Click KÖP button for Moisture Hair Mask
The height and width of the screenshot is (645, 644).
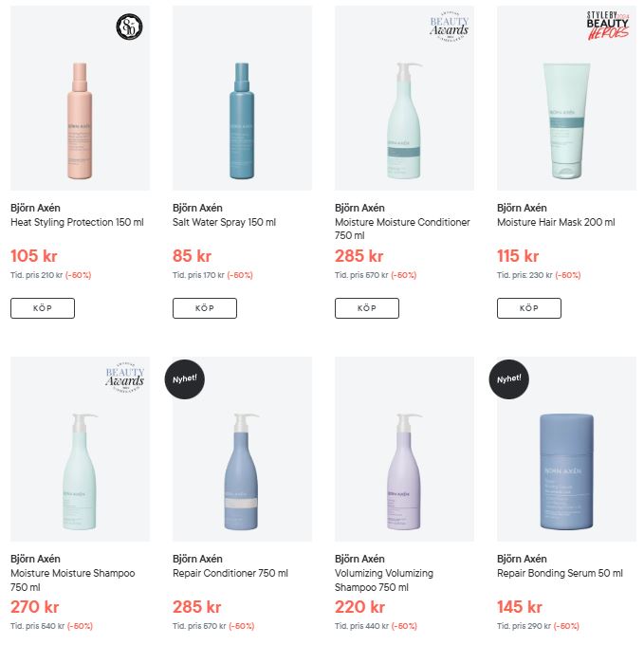tap(529, 308)
